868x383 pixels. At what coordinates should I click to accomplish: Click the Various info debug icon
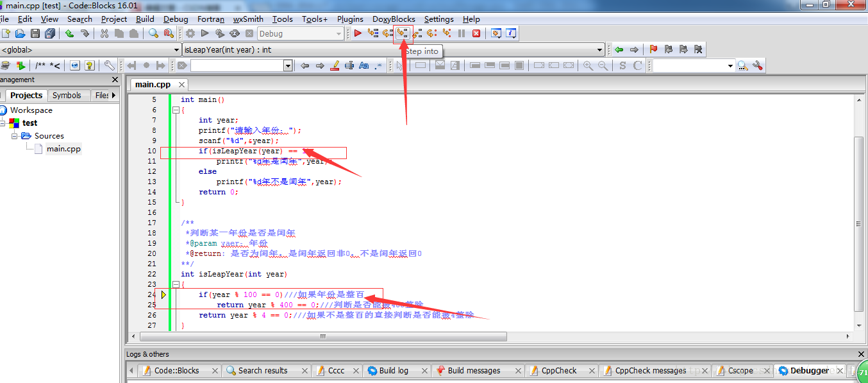511,33
